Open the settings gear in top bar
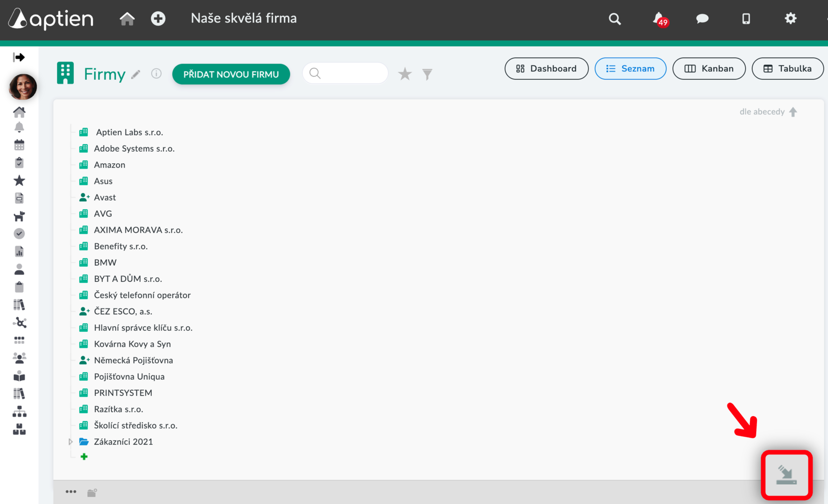 790,18
